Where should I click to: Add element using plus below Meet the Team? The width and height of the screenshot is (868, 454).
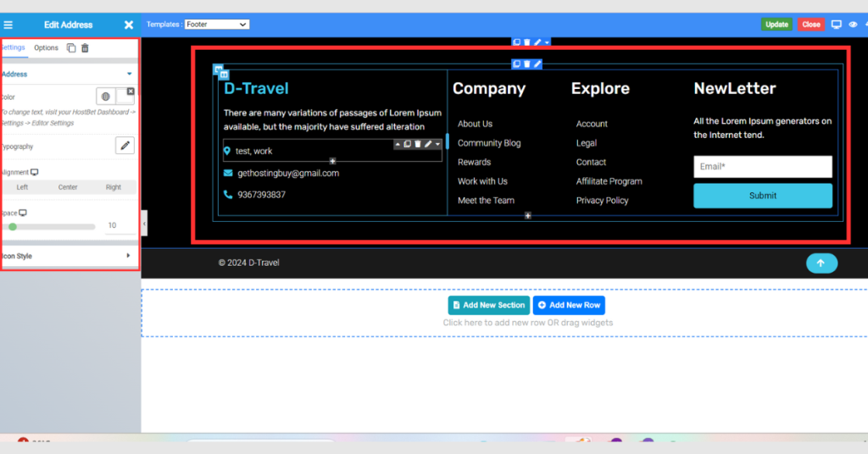[x=528, y=216]
